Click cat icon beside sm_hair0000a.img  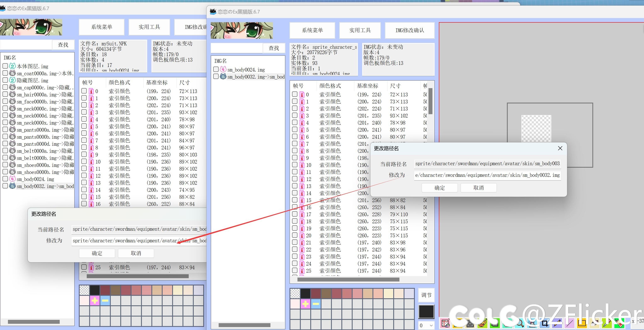[12, 94]
